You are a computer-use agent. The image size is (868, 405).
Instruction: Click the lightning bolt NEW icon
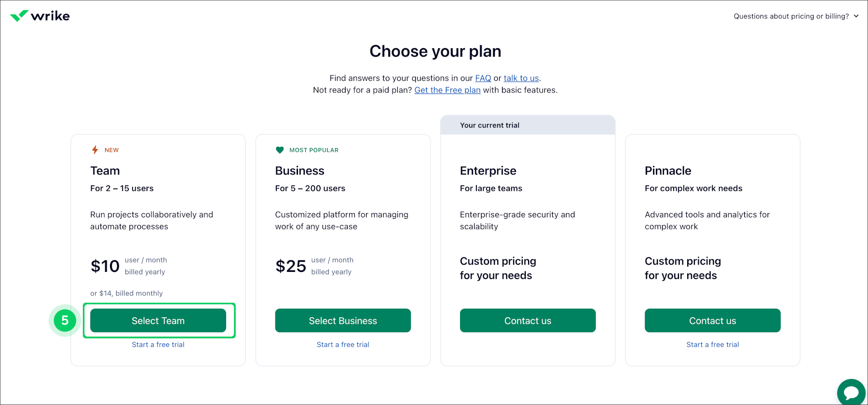[95, 149]
